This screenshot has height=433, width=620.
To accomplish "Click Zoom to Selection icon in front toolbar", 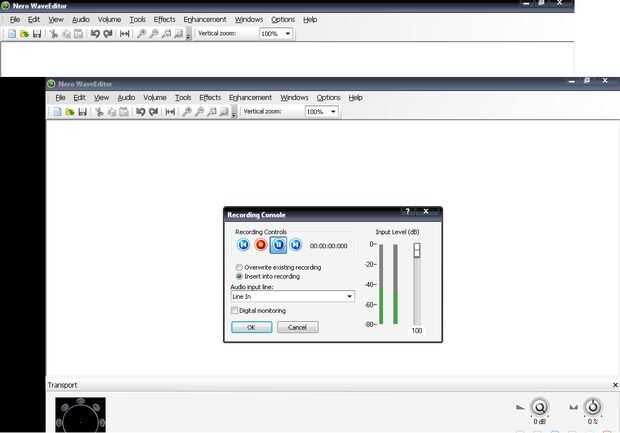I will (x=212, y=112).
